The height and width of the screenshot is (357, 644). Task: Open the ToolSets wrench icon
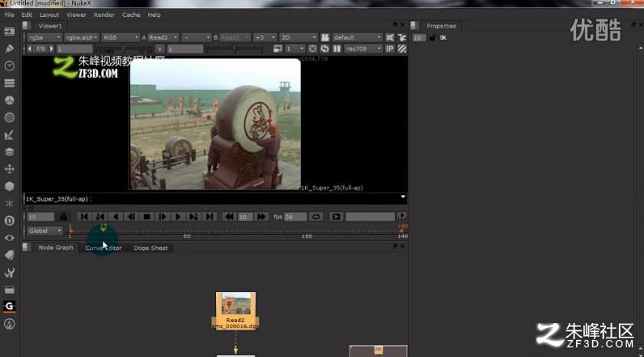[x=9, y=272]
